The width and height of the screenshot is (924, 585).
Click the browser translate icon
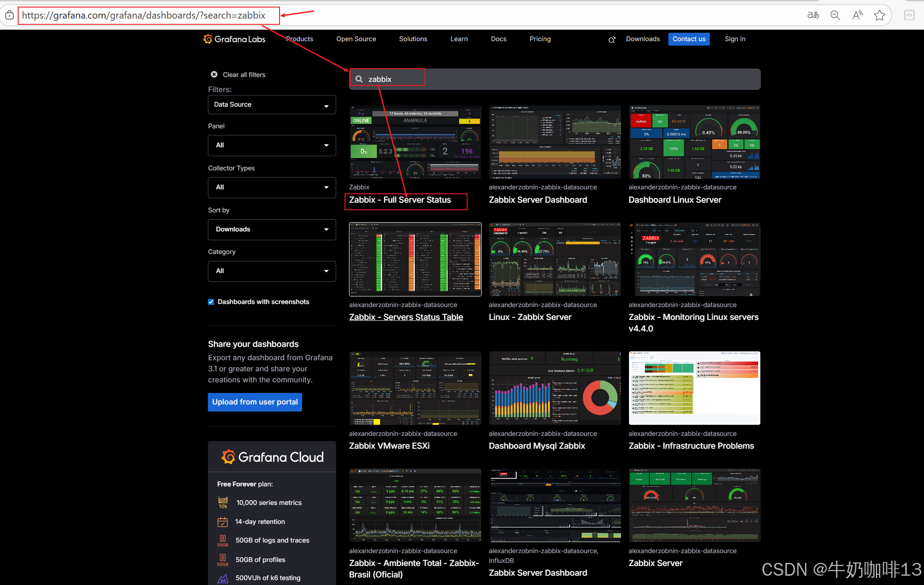click(813, 15)
